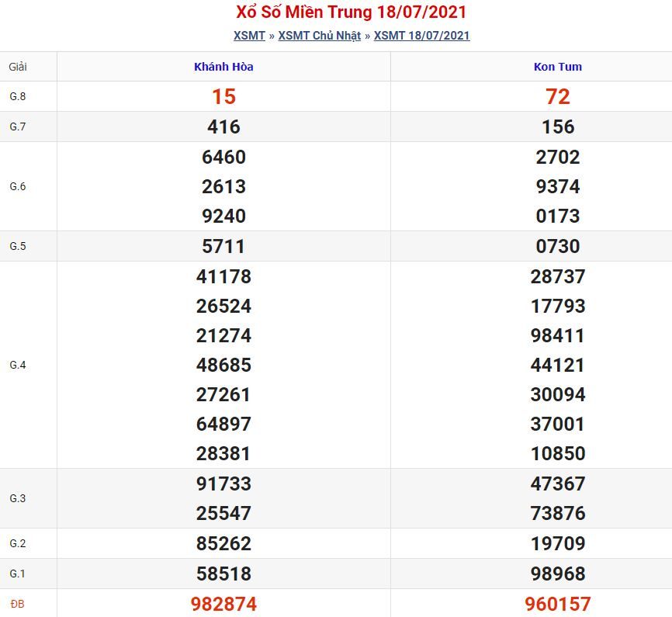Select Kon Tum G.7 number 156
The width and height of the screenshot is (672, 617).
[x=558, y=127]
